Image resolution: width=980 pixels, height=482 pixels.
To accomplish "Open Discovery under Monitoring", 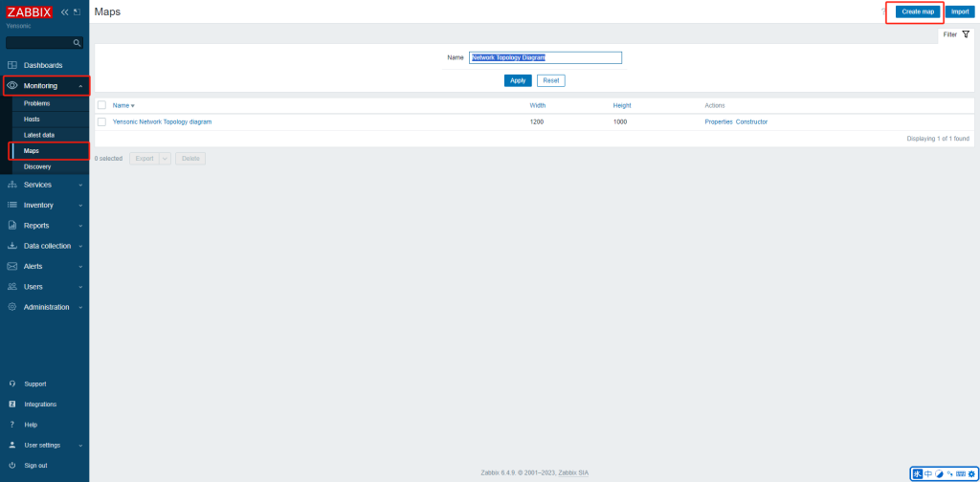I will (x=37, y=166).
